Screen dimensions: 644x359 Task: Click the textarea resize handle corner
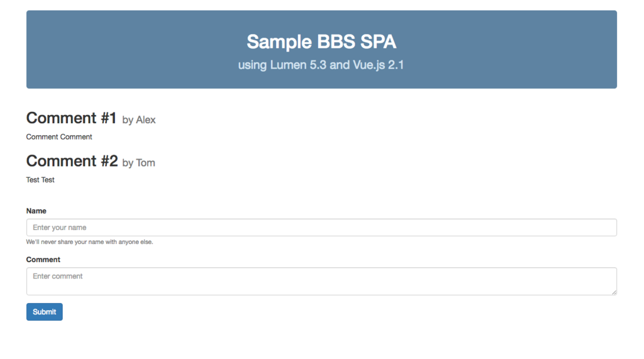pyautogui.click(x=614, y=292)
